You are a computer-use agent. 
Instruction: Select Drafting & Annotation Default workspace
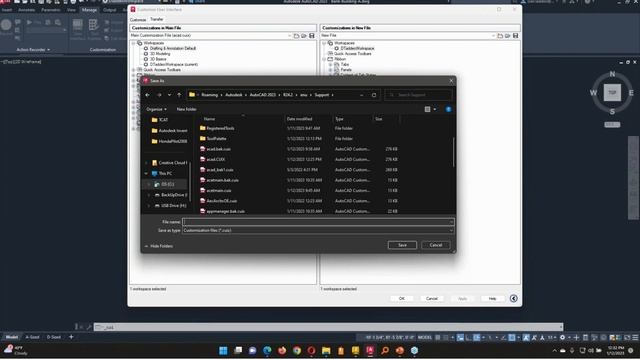(173, 48)
